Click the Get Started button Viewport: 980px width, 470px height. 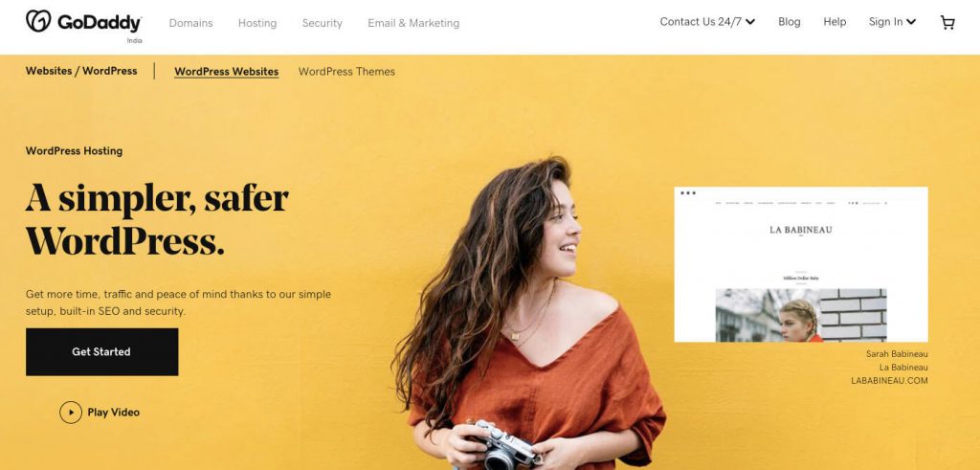pos(101,352)
